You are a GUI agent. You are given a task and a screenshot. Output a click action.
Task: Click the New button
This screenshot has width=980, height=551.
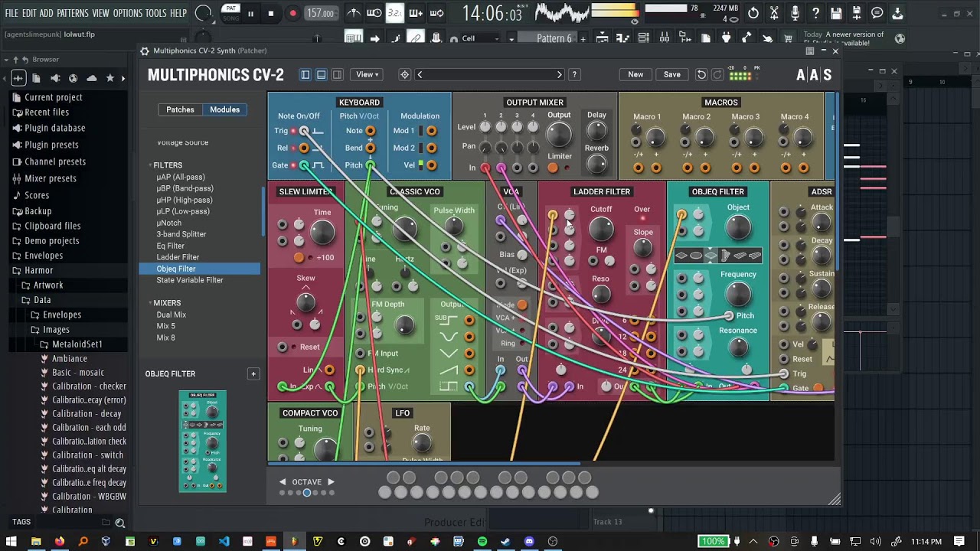pyautogui.click(x=635, y=74)
